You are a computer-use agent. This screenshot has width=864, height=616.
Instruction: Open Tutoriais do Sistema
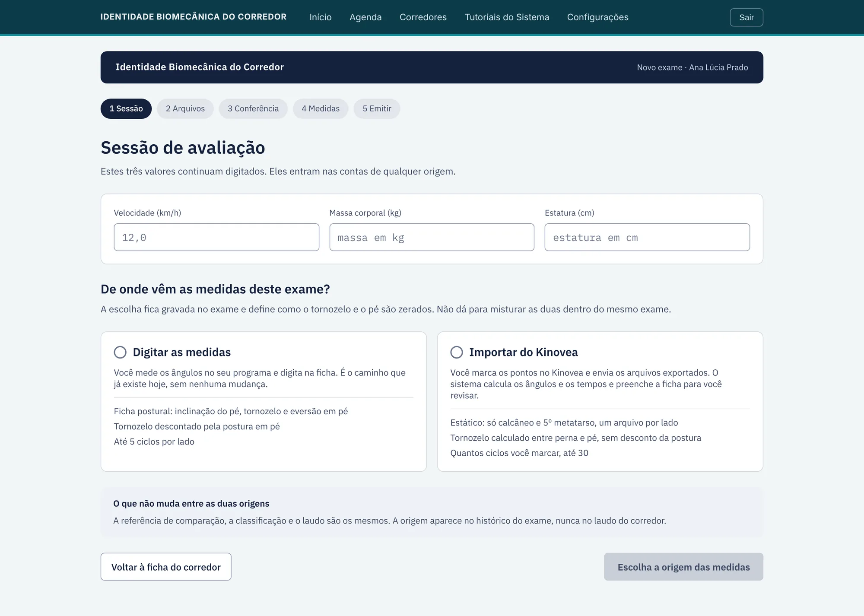point(507,17)
